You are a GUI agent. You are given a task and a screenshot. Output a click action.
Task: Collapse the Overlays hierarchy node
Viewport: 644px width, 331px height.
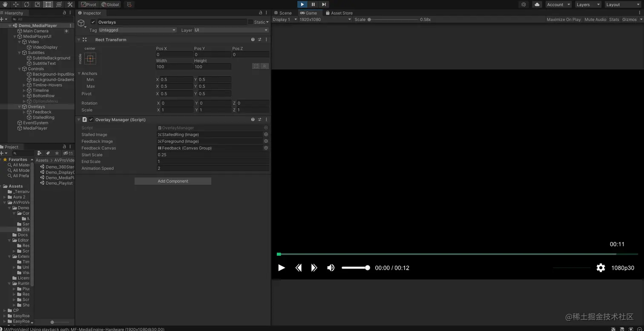pos(19,107)
